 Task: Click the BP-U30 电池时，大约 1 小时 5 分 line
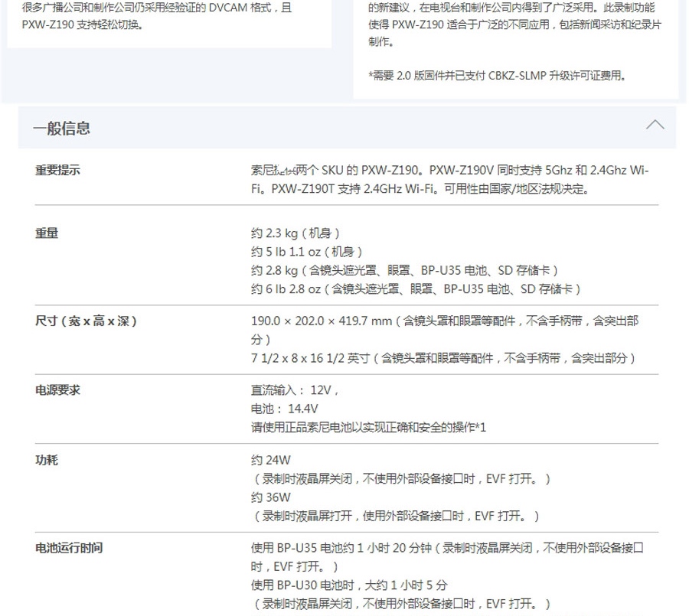click(x=349, y=585)
